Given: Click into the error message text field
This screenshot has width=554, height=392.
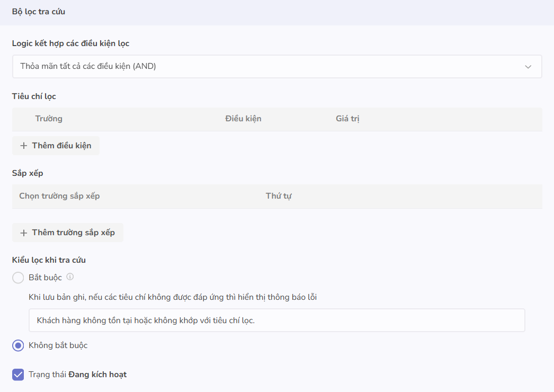Looking at the screenshot, I should (x=276, y=320).
